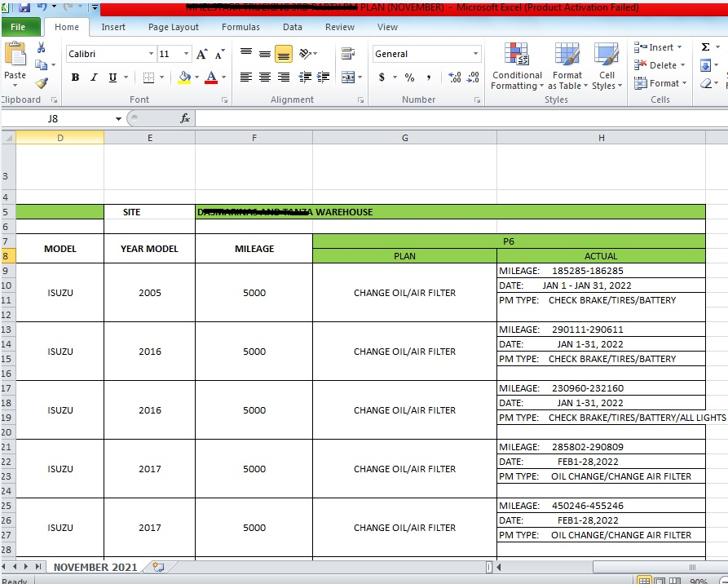
Task: Set Top Align vertical alignment
Action: click(246, 54)
